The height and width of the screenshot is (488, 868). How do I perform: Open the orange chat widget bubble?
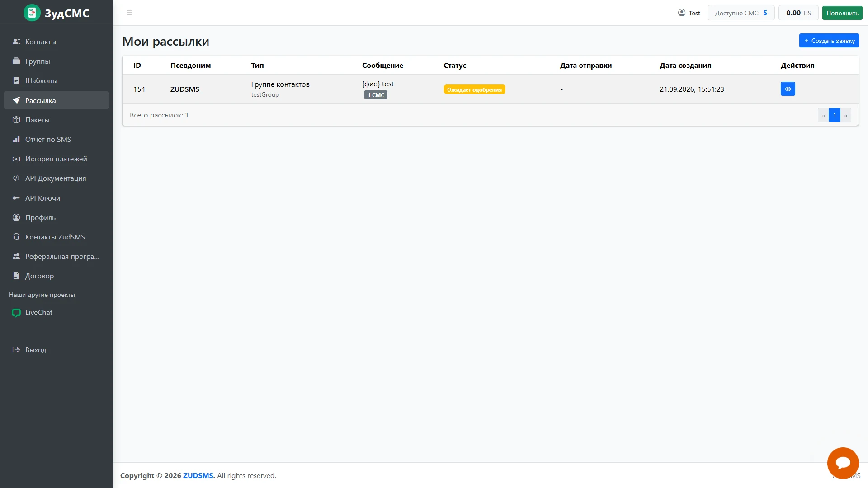pos(843,463)
